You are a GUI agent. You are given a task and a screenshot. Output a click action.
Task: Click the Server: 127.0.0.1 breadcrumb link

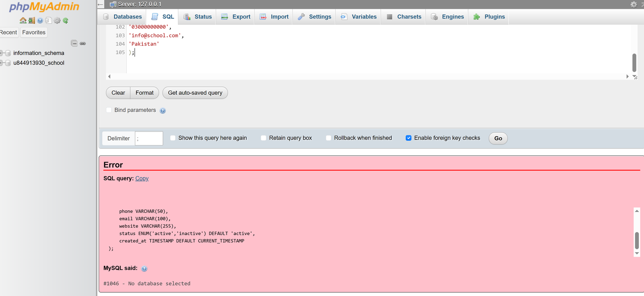click(140, 4)
